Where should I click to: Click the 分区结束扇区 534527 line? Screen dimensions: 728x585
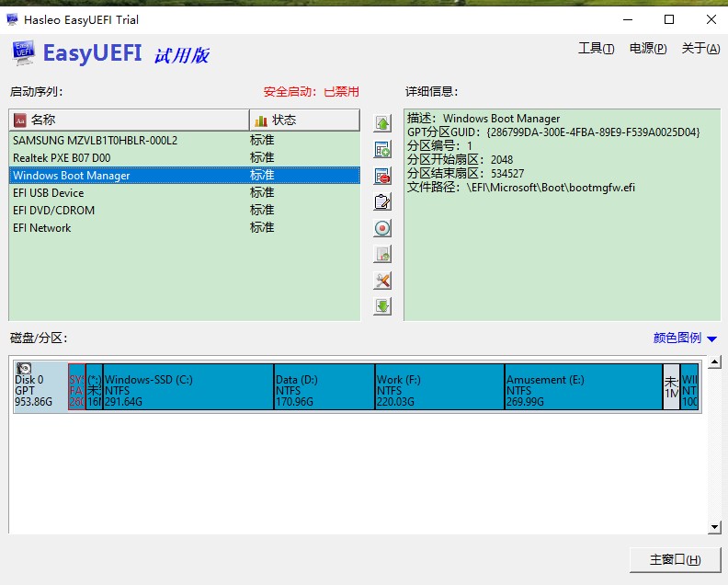466,174
